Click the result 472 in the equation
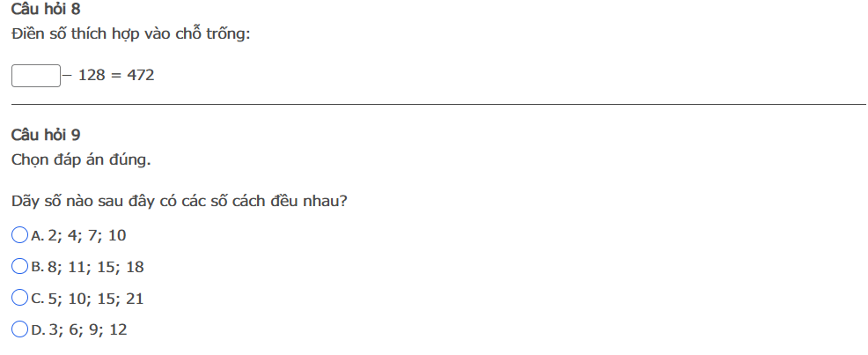The image size is (868, 355). [x=141, y=76]
